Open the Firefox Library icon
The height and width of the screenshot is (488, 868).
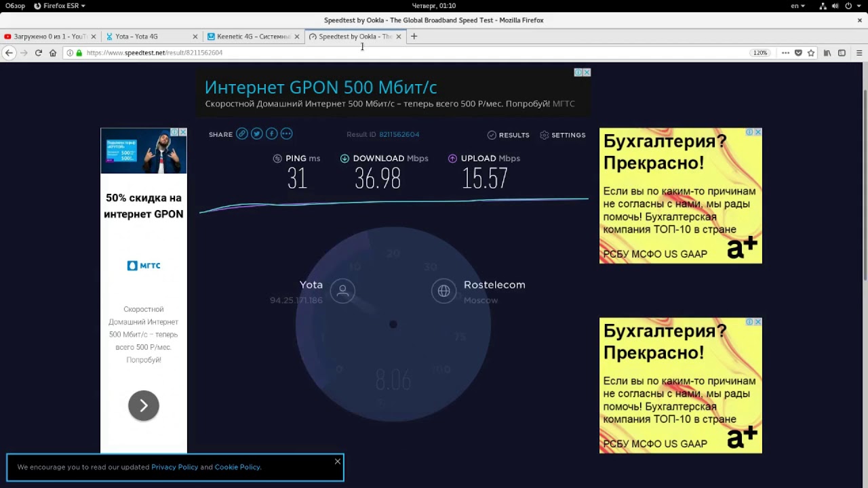click(827, 52)
